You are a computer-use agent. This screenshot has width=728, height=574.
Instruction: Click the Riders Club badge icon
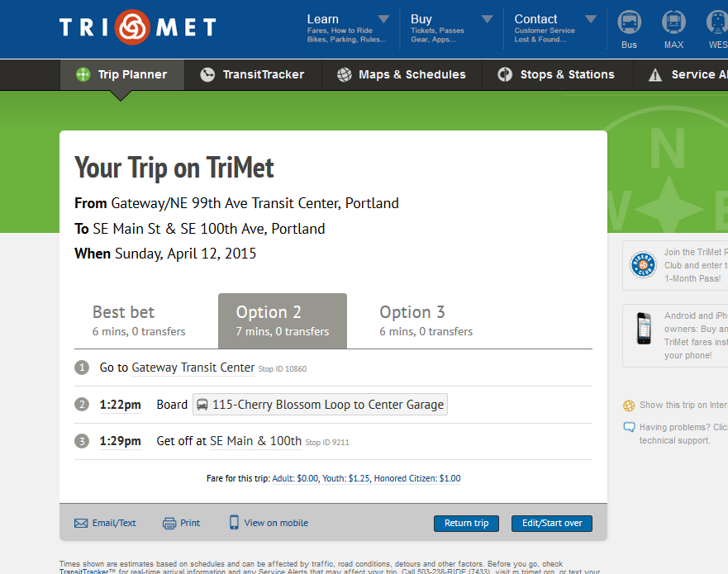(x=643, y=265)
